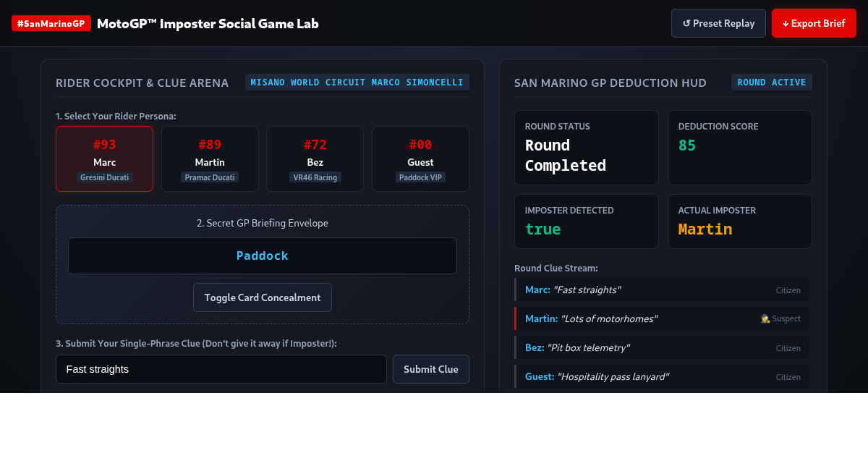Click the Round Completed status value
Screen dimensions: 868x456
tap(566, 155)
